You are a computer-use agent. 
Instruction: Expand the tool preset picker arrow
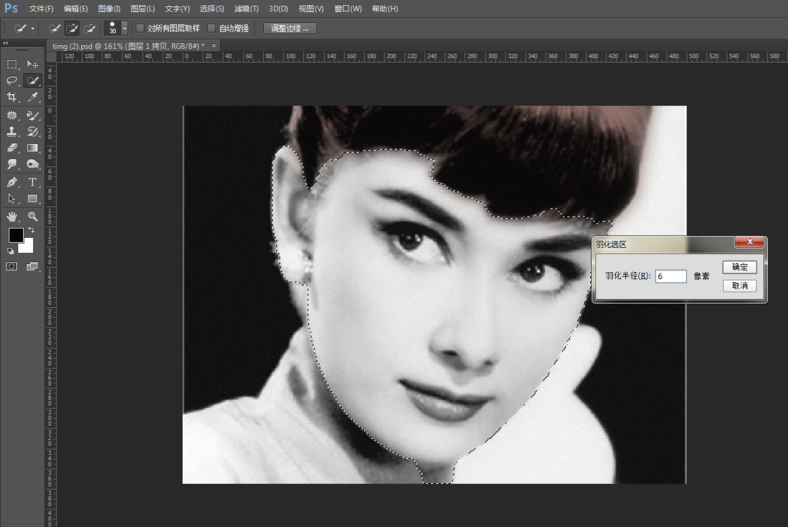[x=33, y=28]
